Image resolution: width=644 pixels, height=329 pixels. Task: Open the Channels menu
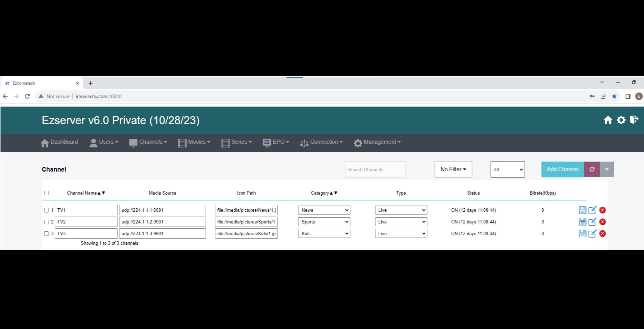(148, 142)
